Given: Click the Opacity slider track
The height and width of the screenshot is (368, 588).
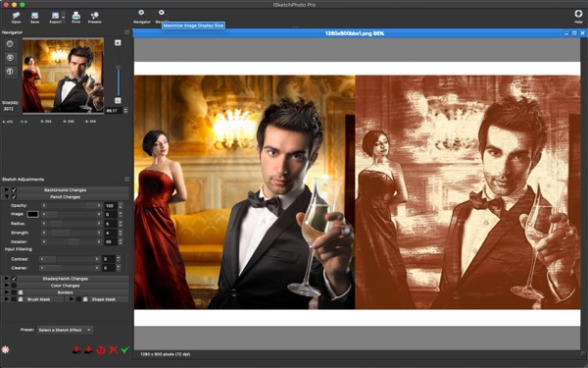Looking at the screenshot, I should (72, 205).
